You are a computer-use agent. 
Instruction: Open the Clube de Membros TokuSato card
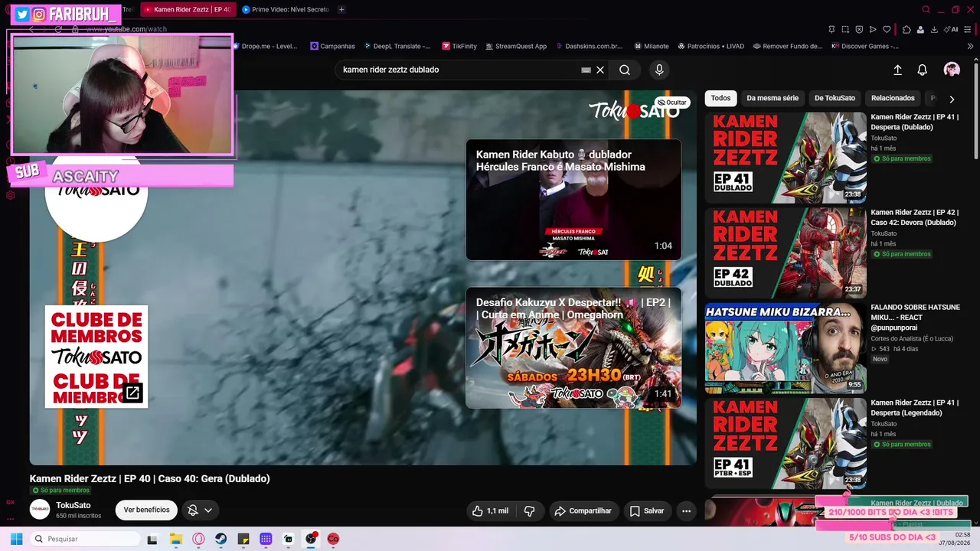pyautogui.click(x=96, y=357)
